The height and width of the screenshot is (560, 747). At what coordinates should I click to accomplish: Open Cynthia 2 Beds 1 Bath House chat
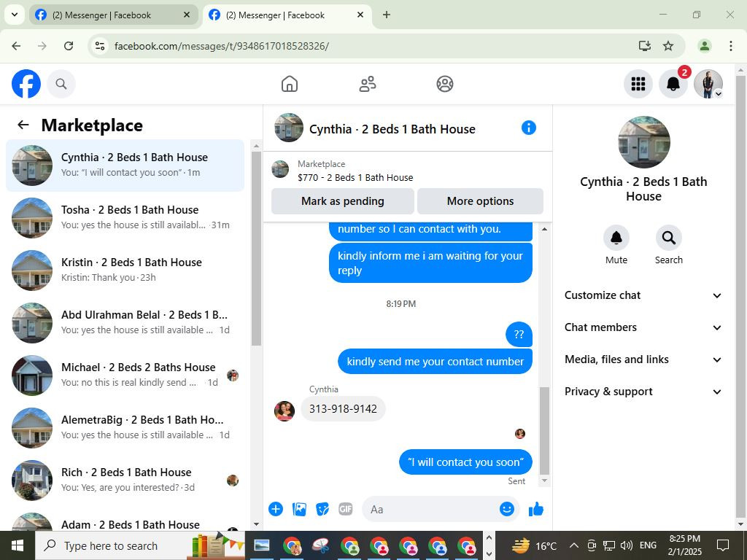click(x=125, y=166)
